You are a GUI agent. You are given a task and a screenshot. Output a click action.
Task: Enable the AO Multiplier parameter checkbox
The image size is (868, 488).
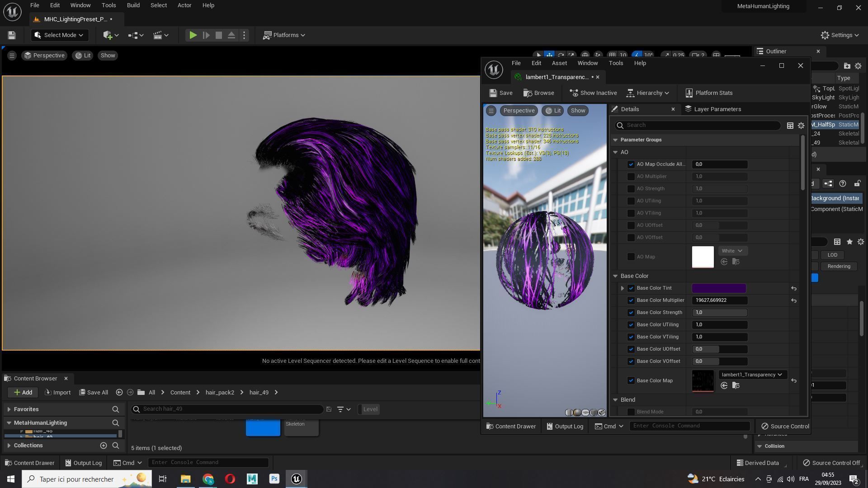point(631,177)
